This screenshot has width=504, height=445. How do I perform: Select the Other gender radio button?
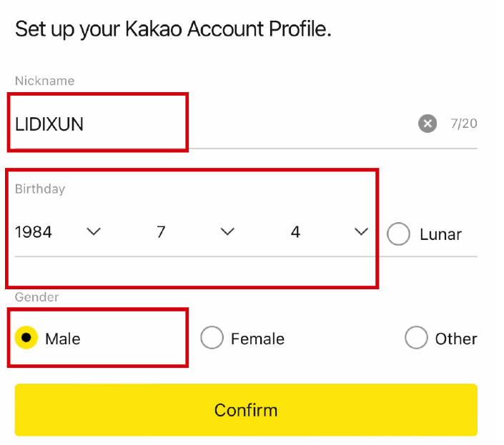point(416,338)
